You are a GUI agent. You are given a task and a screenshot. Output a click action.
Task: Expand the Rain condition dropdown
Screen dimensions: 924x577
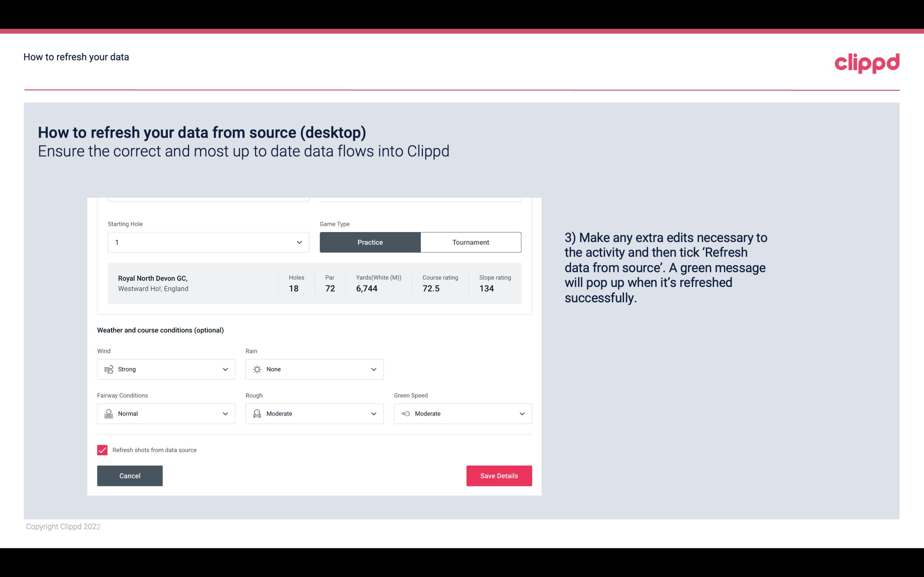[x=373, y=369]
